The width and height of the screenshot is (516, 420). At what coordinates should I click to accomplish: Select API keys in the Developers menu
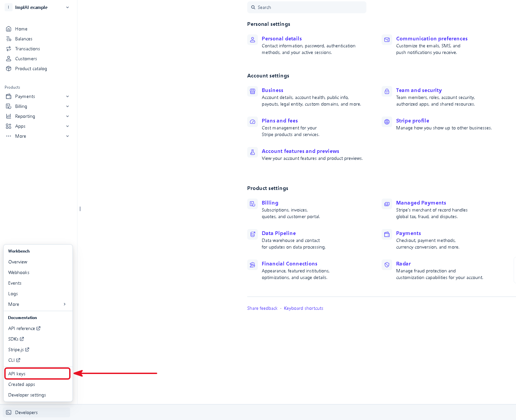click(37, 374)
